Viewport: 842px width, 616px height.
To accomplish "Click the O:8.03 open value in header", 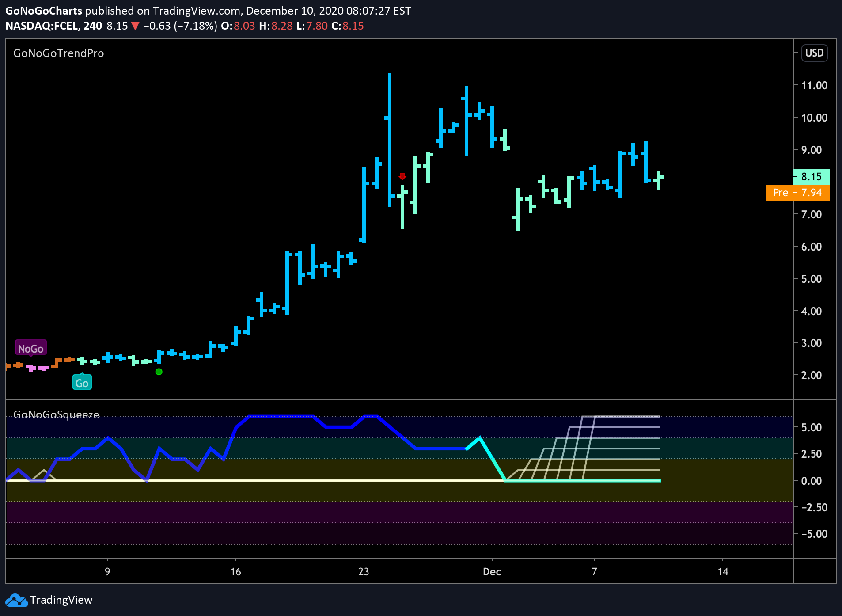I will (238, 26).
